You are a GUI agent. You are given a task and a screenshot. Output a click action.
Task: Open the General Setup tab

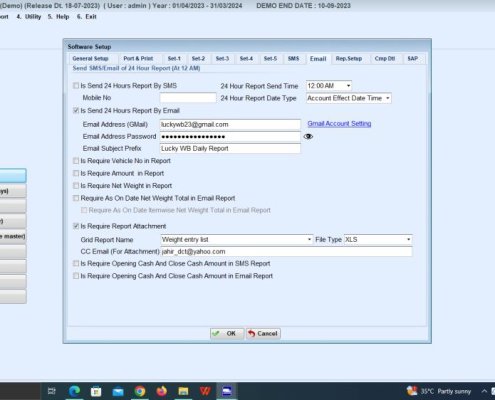(90, 59)
